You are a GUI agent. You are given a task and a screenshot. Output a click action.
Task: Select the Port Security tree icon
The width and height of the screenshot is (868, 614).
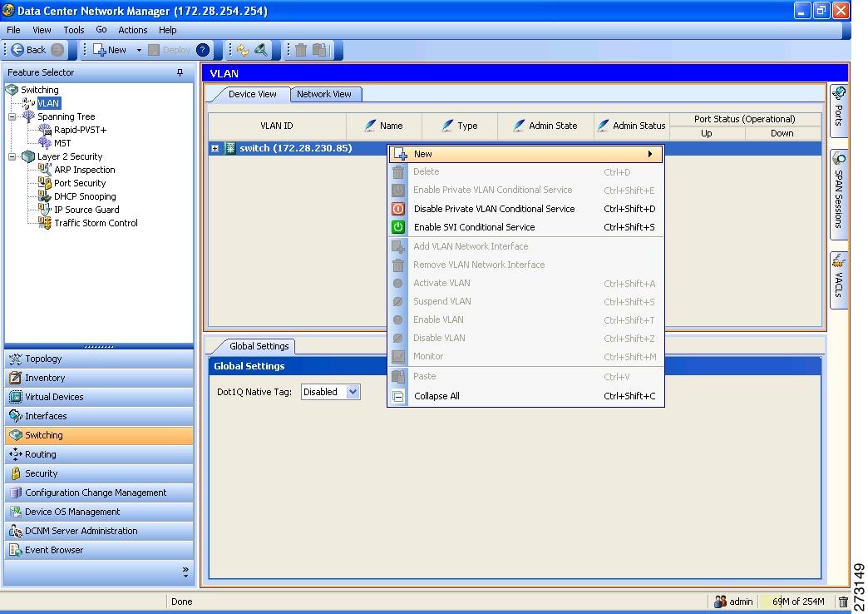pos(45,183)
